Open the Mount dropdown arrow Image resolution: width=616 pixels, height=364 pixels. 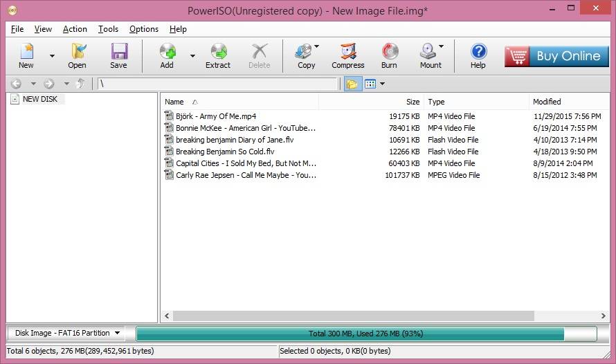(441, 46)
